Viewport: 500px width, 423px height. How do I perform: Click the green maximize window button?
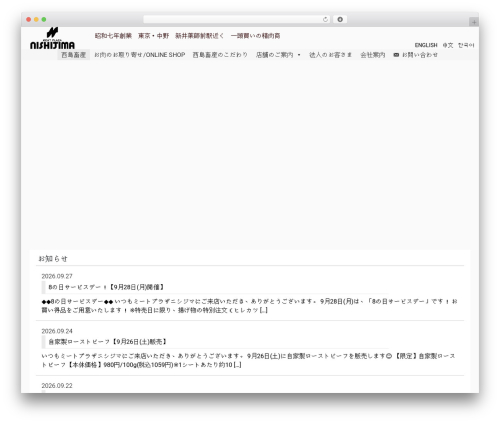pos(44,19)
